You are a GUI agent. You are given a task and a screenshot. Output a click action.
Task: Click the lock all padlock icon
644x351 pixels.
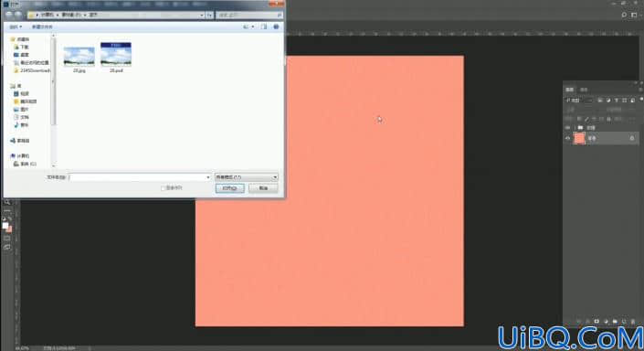click(x=608, y=119)
